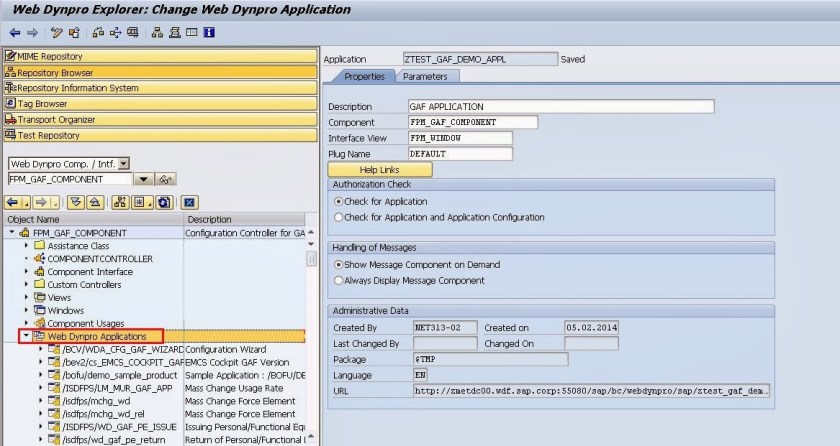Click the blue Back arrow in top toolbar
This screenshot has height=446, width=840.
pyautogui.click(x=14, y=33)
